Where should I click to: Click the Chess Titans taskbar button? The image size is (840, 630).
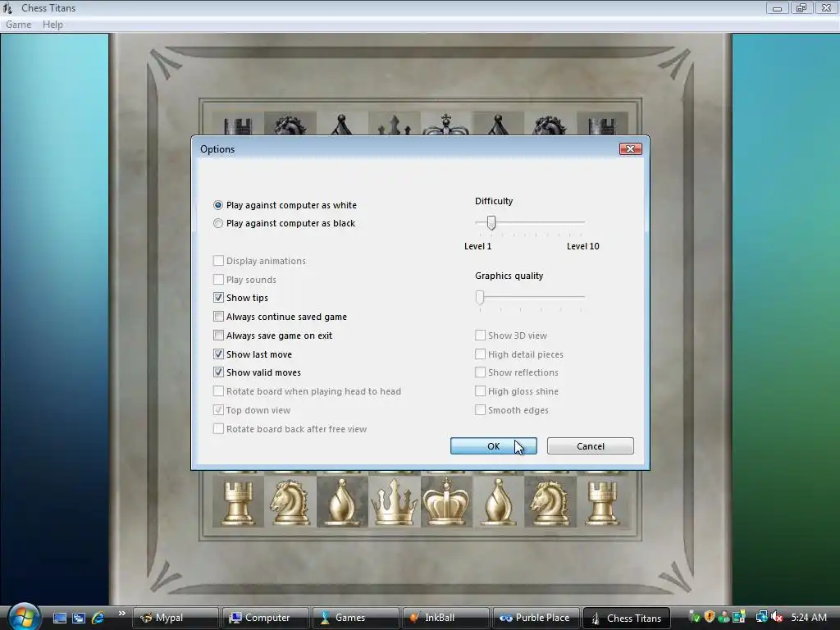pyautogui.click(x=626, y=618)
